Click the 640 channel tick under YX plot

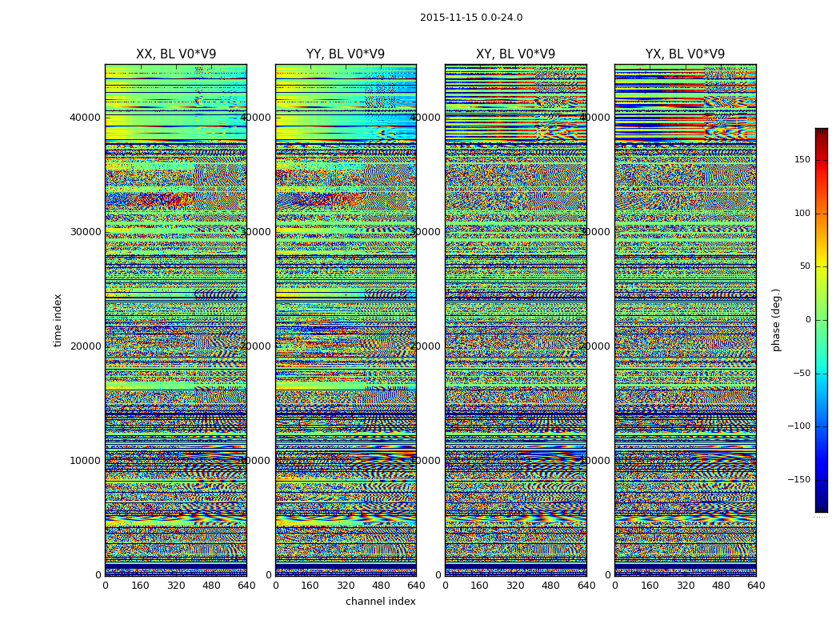(x=756, y=586)
